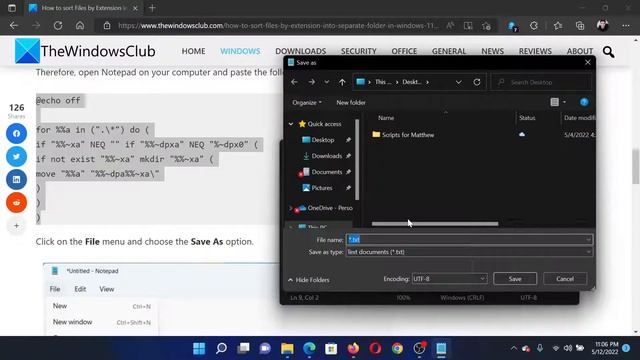Screen dimensions: 640x360
Task: Collapse Quick access tree node
Action: point(291,124)
